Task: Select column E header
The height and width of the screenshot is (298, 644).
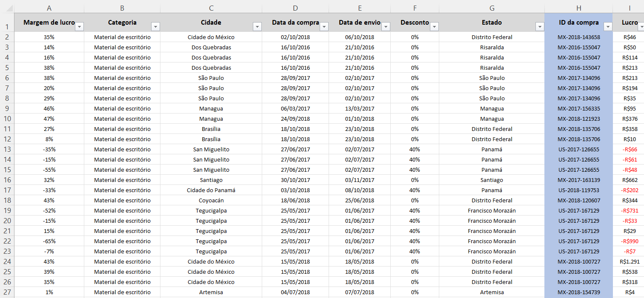Action: 360,8
